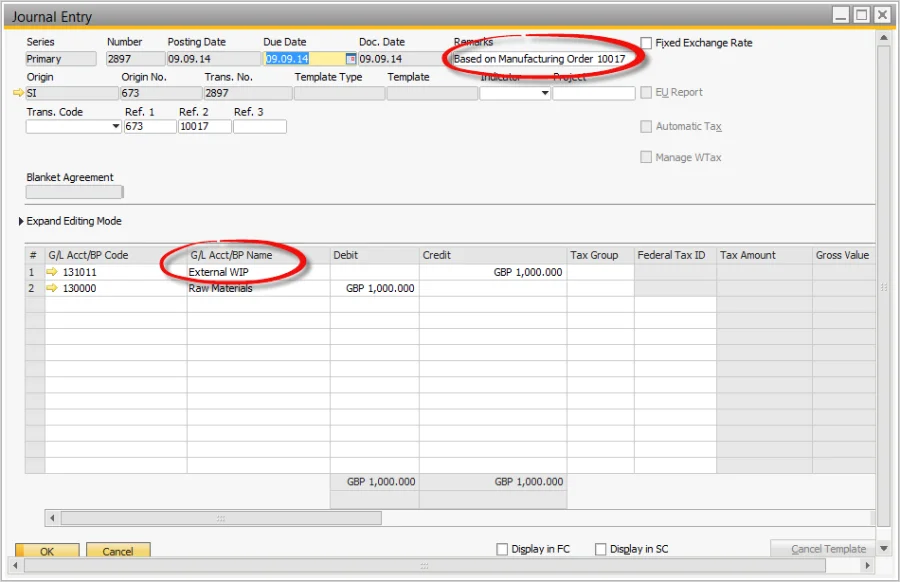Click bottom window scrollbar right arrow

tap(867, 565)
